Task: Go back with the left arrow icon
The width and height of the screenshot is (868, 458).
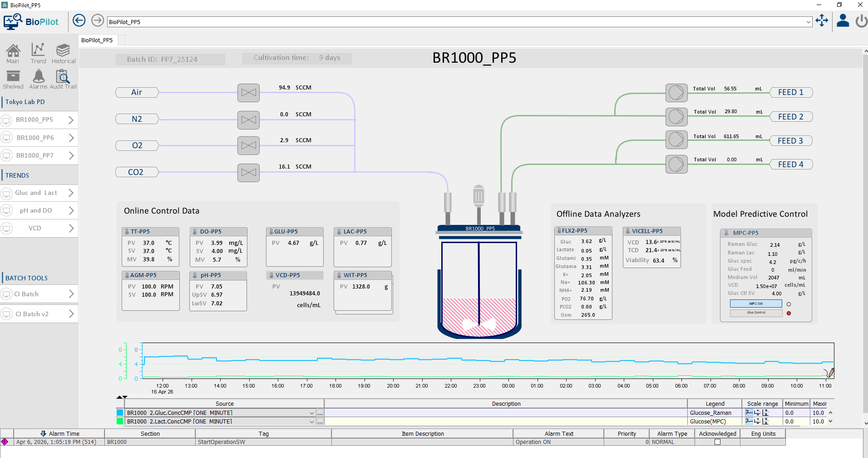Action: click(x=79, y=20)
